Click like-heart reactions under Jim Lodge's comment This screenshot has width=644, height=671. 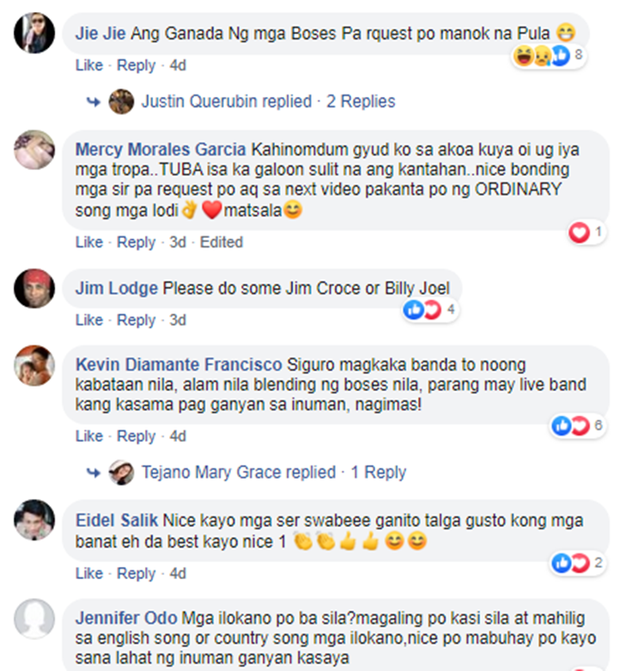click(429, 310)
